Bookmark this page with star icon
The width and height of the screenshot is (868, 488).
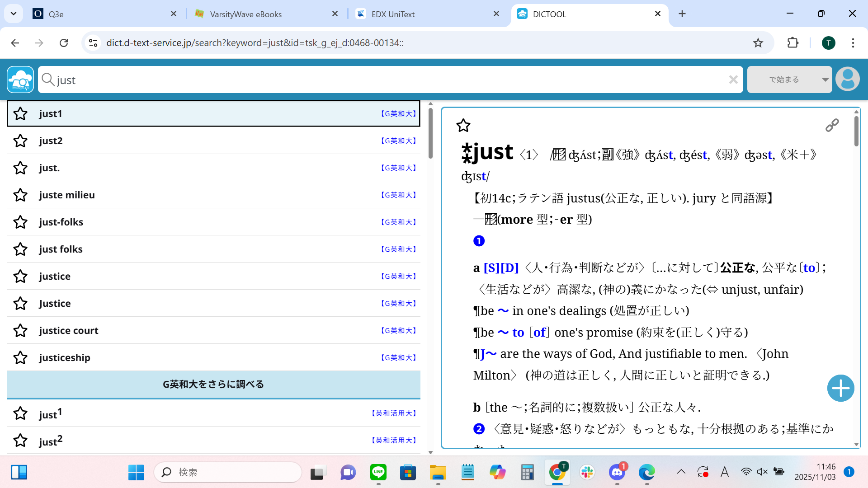coord(758,43)
